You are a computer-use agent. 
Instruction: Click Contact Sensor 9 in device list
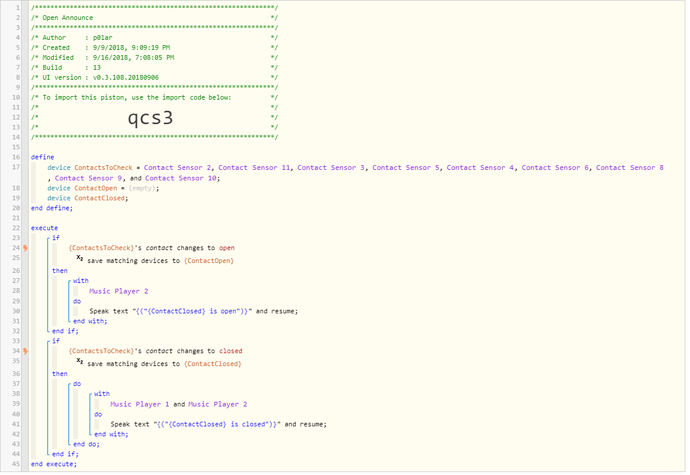tap(88, 178)
